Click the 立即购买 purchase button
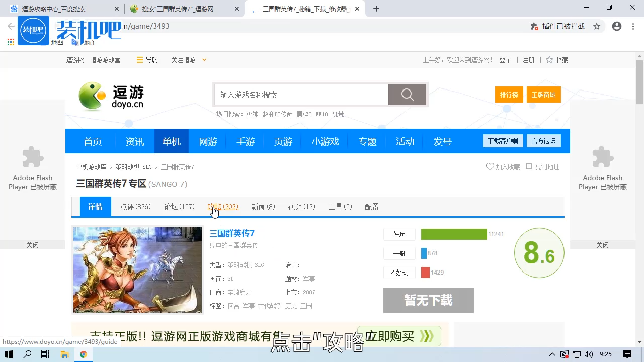 [399, 336]
